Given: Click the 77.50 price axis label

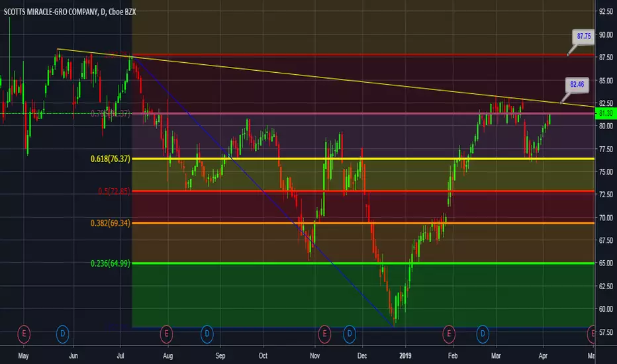Looking at the screenshot, I should coord(606,149).
